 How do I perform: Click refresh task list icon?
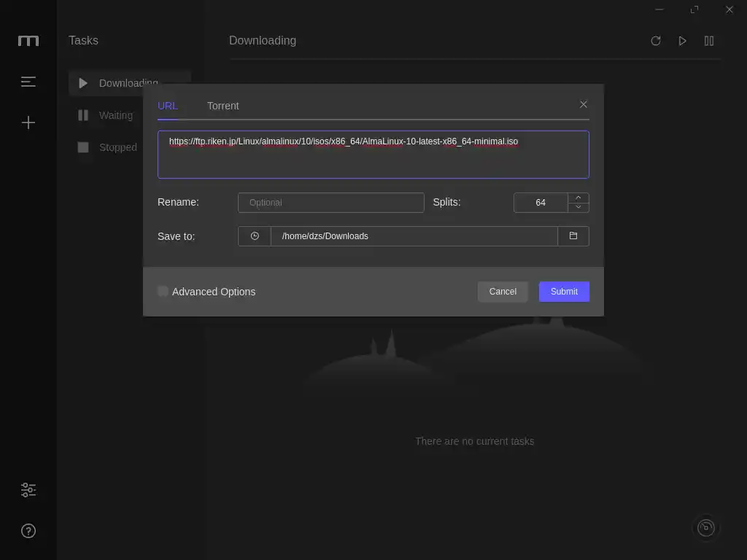tap(656, 41)
